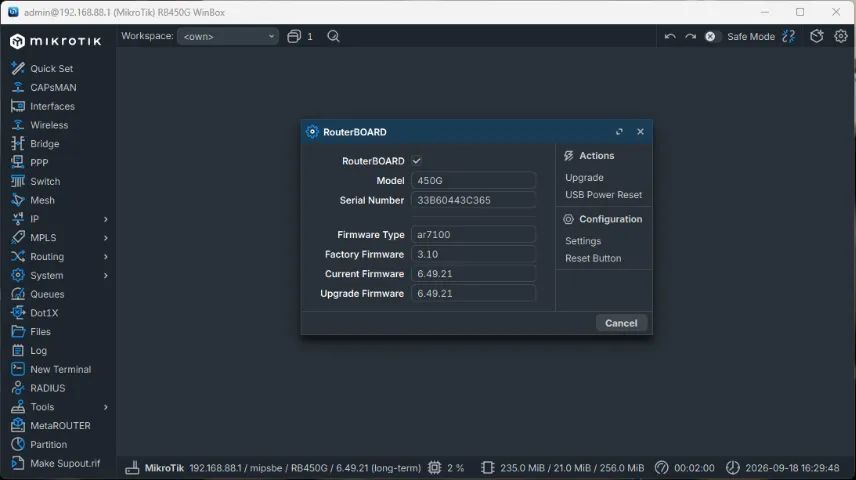856x480 pixels.
Task: Click Upgrade under Actions
Action: point(584,177)
